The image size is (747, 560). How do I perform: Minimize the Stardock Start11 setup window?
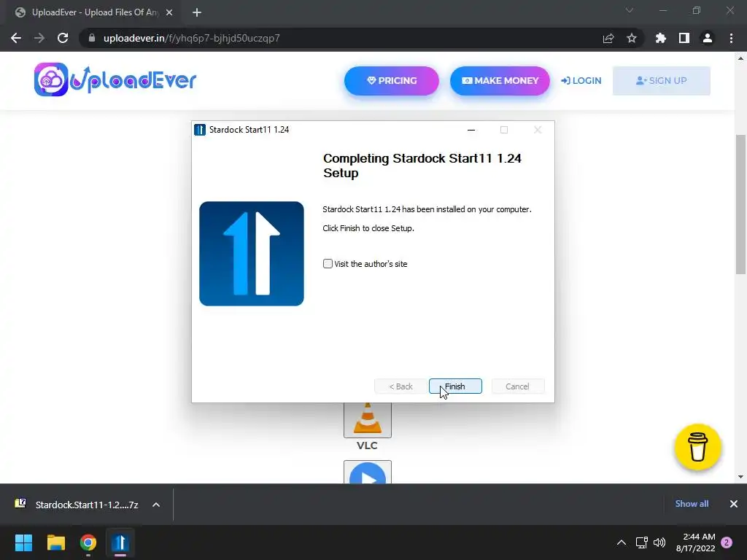tap(471, 130)
